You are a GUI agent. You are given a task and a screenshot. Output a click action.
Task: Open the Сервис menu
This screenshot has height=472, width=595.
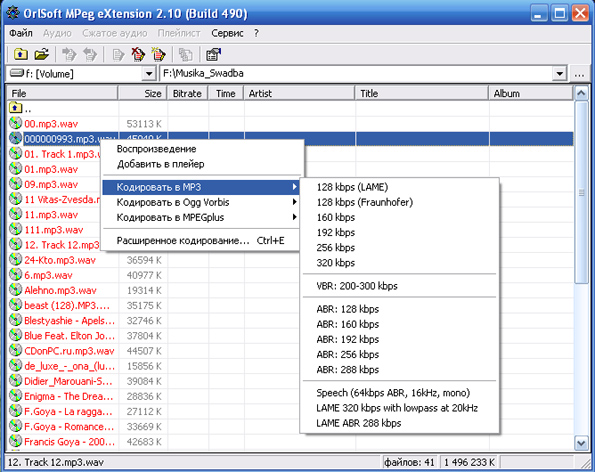[227, 33]
